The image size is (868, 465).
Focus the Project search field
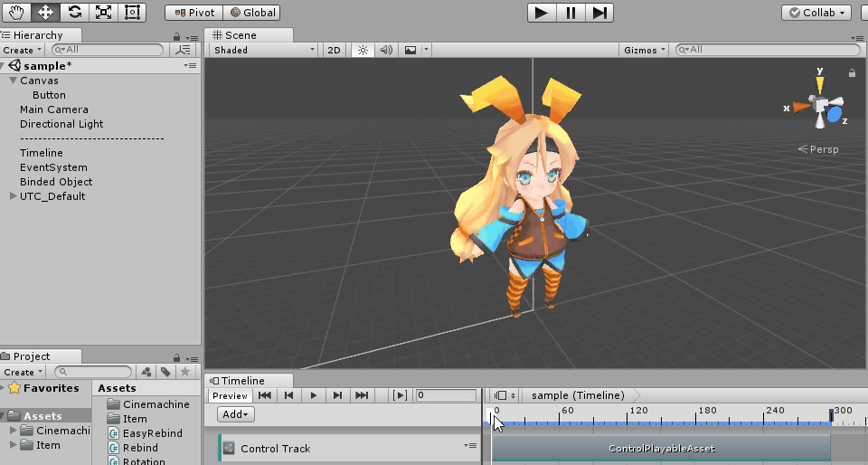point(93,372)
